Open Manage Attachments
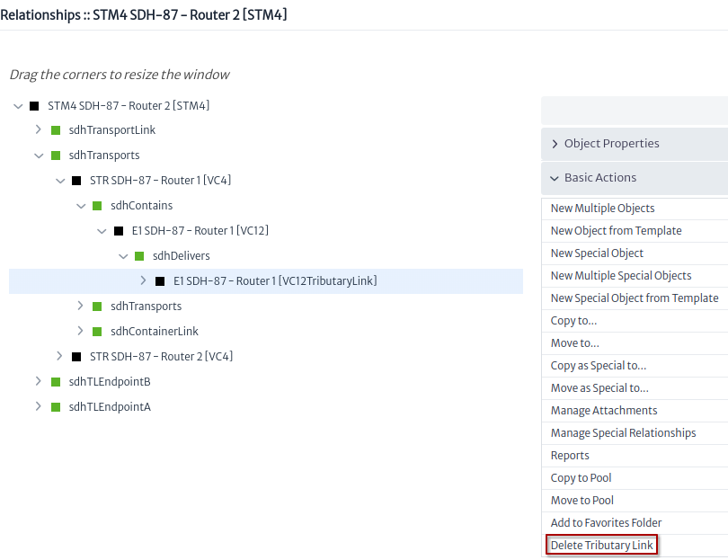728x560 pixels. pyautogui.click(x=635, y=411)
